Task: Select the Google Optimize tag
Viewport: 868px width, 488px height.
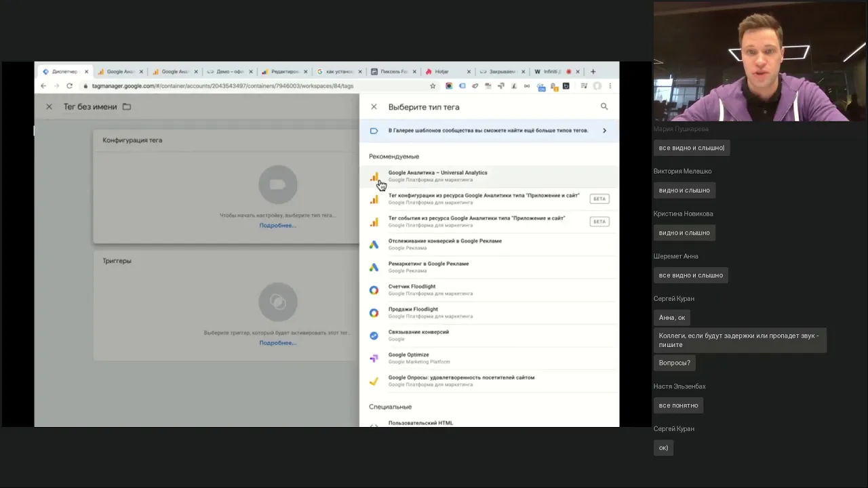Action: (489, 358)
